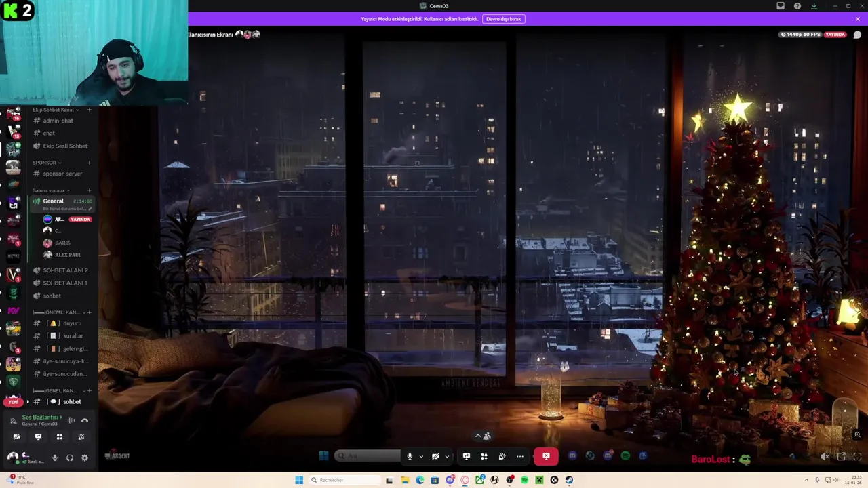868x488 pixels.
Task: Disconnect from voice using the hang-up icon
Action: [x=85, y=420]
